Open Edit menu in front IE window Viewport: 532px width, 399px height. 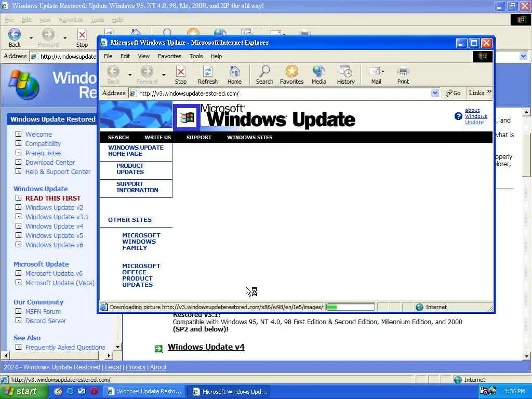(125, 56)
